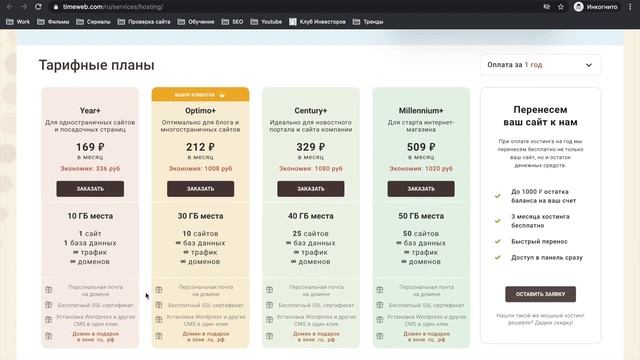
Task: Order the Optimo+ plan with Заказать
Action: click(x=200, y=189)
